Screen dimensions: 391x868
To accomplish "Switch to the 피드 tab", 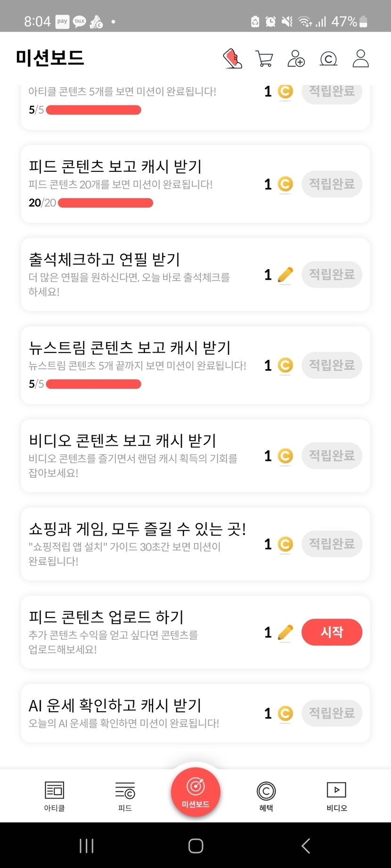I will tap(125, 796).
